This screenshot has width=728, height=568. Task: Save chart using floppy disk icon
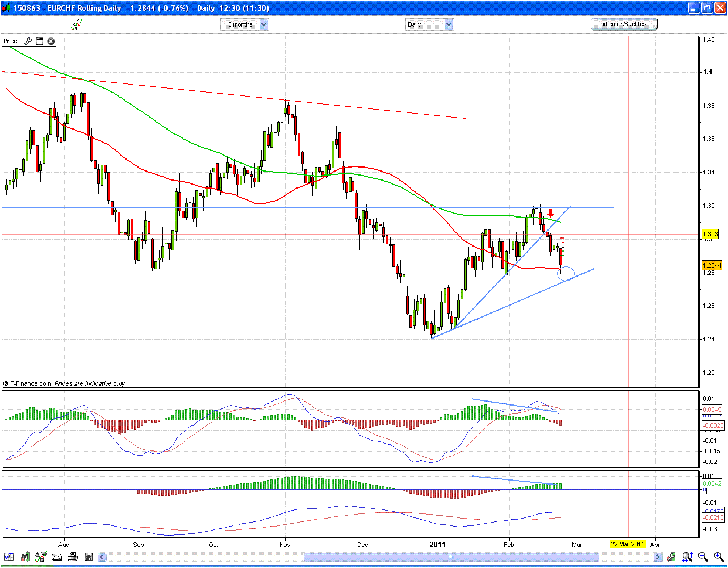[x=89, y=557]
